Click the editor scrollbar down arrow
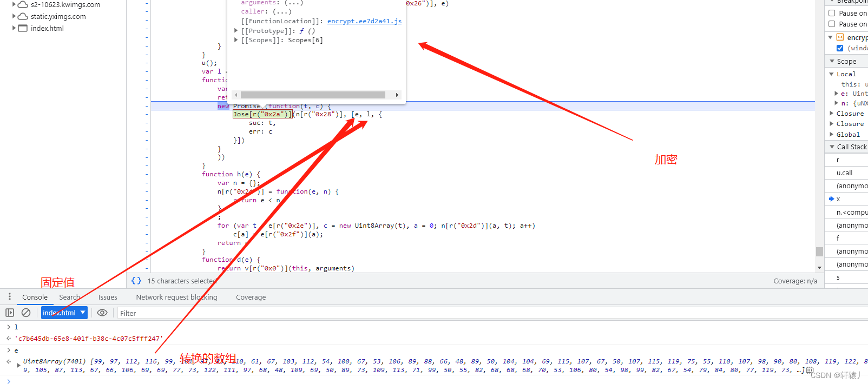Viewport: 868px width, 384px height. pos(819,268)
